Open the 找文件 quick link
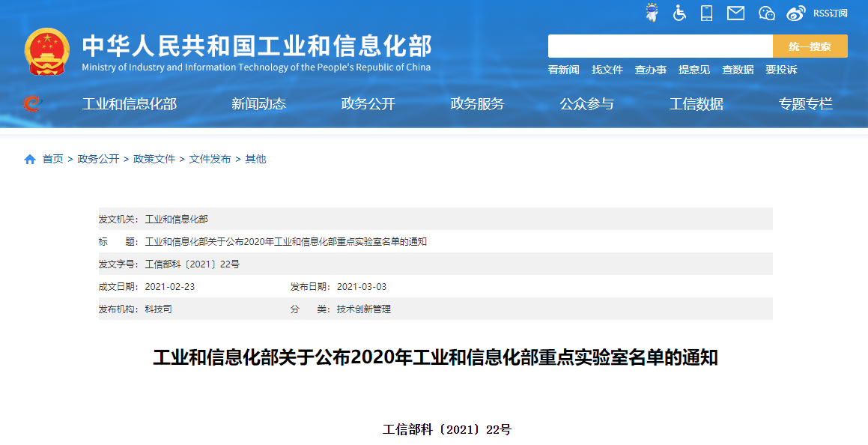The width and height of the screenshot is (868, 445). 607,70
